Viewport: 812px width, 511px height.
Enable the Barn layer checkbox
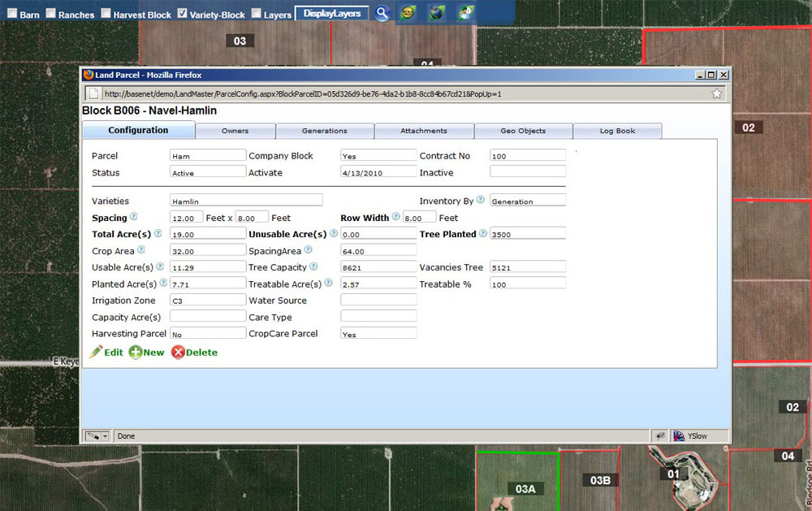12,13
